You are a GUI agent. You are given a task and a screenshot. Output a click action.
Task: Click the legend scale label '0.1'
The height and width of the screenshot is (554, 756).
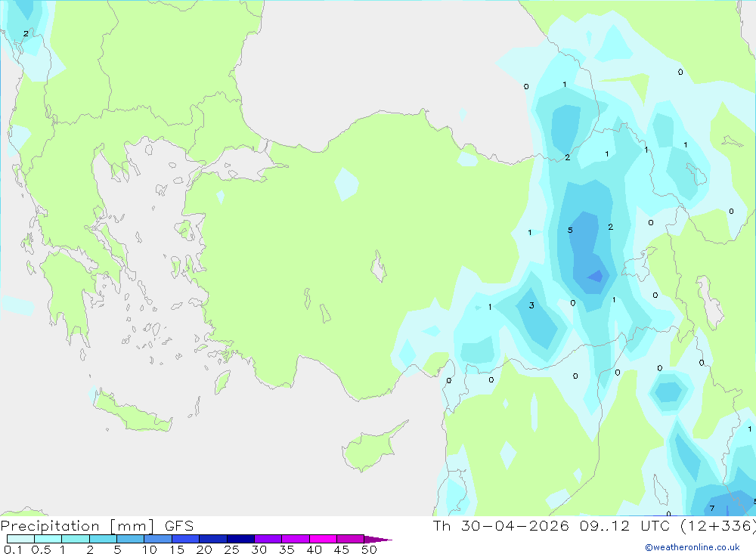[x=13, y=549]
